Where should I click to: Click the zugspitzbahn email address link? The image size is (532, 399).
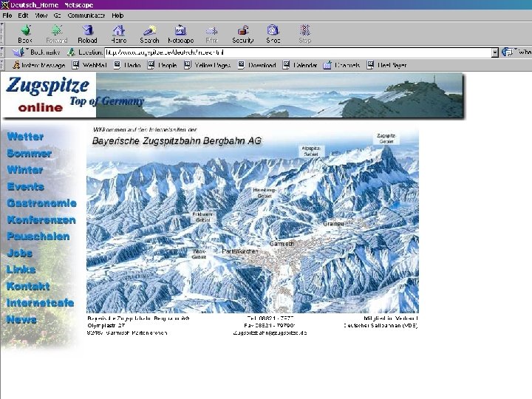coord(270,332)
